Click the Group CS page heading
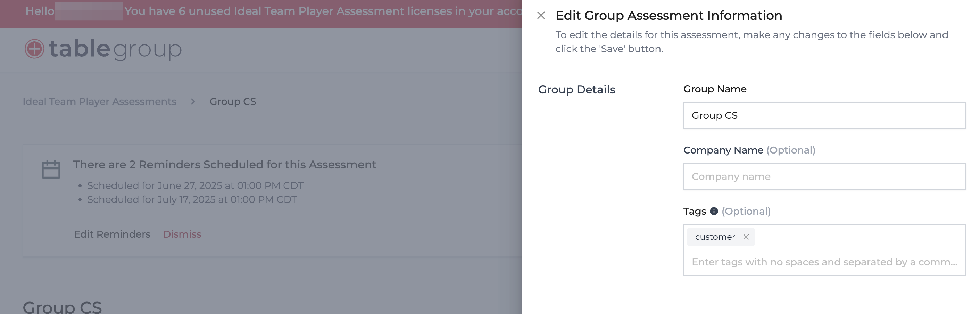Viewport: 980px width, 314px height. 63,307
